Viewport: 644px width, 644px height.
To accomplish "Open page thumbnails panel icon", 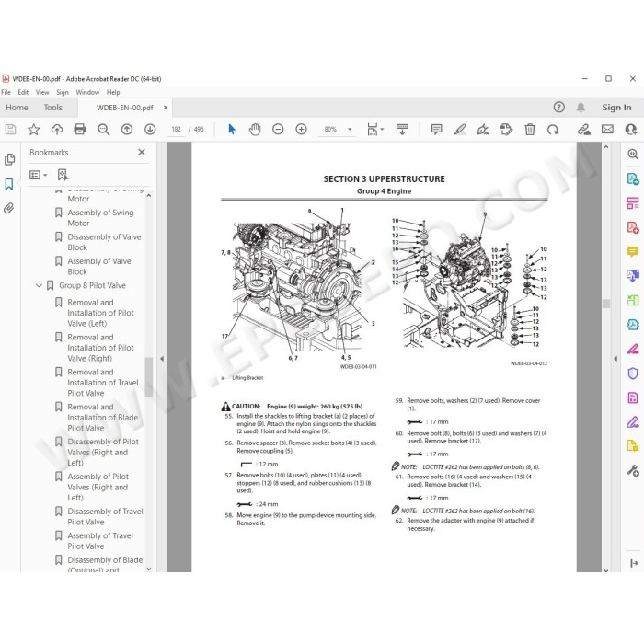I will pyautogui.click(x=9, y=159).
